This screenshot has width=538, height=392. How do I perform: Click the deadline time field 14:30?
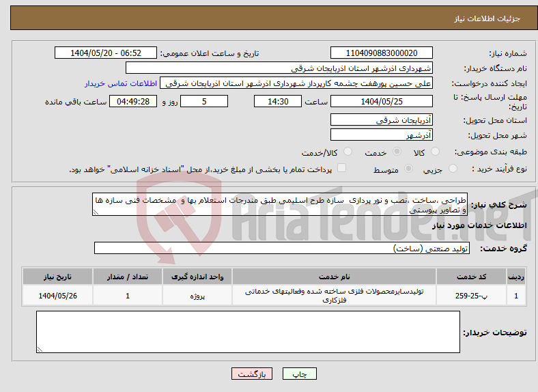click(278, 101)
